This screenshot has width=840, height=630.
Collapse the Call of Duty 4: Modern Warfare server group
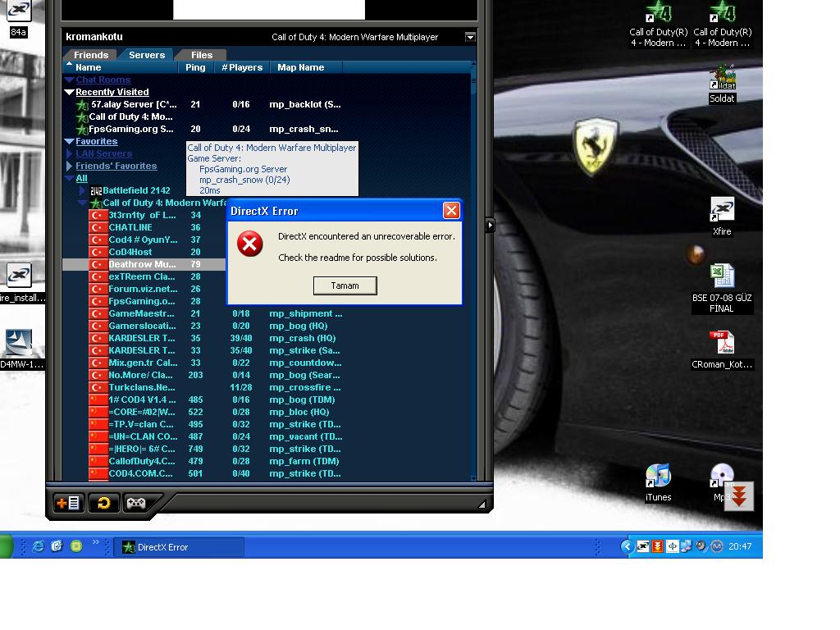(x=83, y=203)
